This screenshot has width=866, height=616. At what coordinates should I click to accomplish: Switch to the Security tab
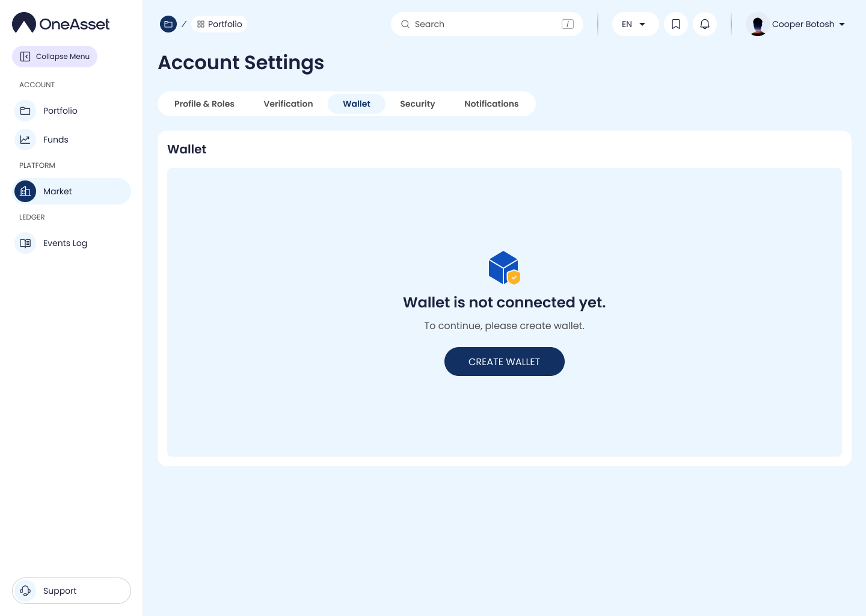[x=417, y=104]
